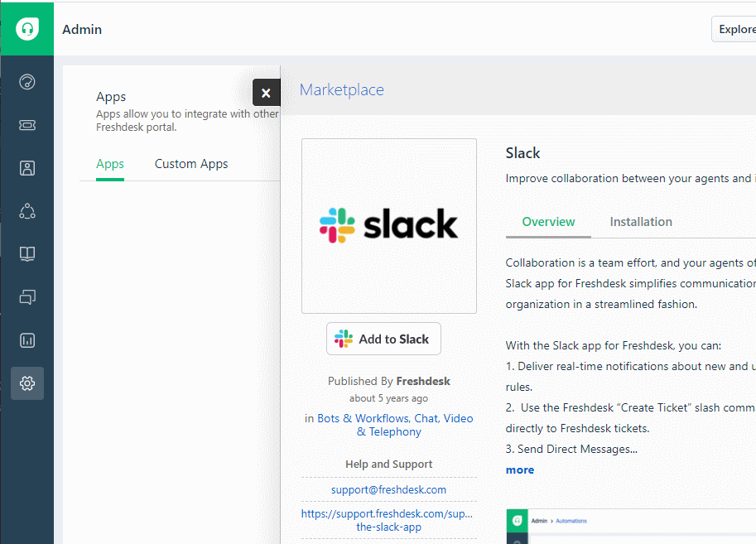Select the Overview tab

coord(548,222)
